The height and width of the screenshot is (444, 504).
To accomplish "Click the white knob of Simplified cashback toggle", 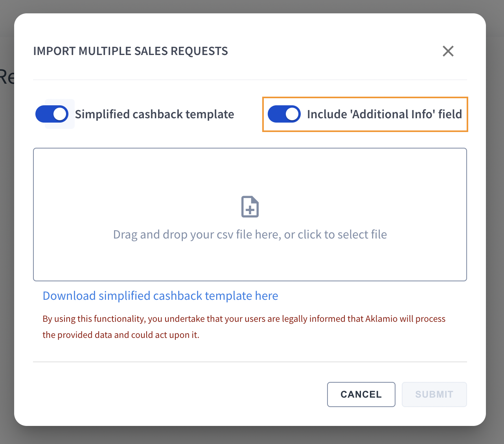I will (x=60, y=114).
